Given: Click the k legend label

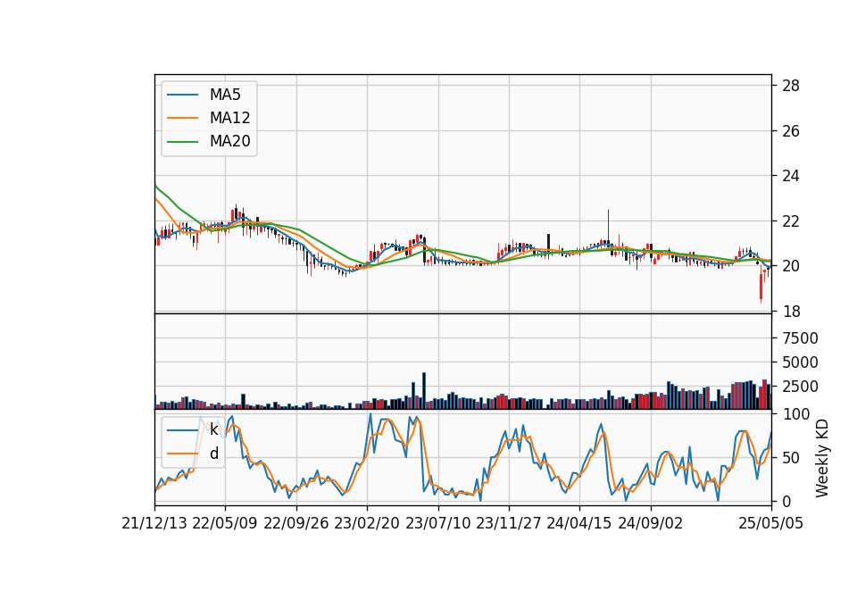Looking at the screenshot, I should click(213, 429).
